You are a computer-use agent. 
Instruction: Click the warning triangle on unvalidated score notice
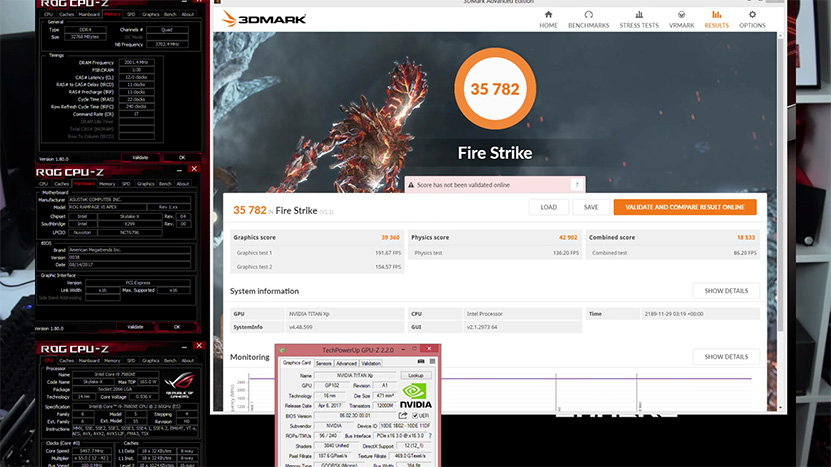(411, 185)
